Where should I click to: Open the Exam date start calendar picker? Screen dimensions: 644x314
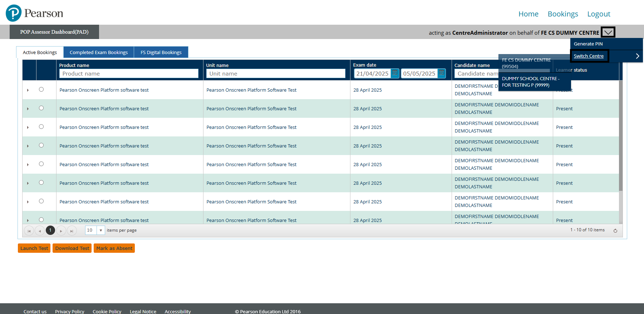point(395,73)
